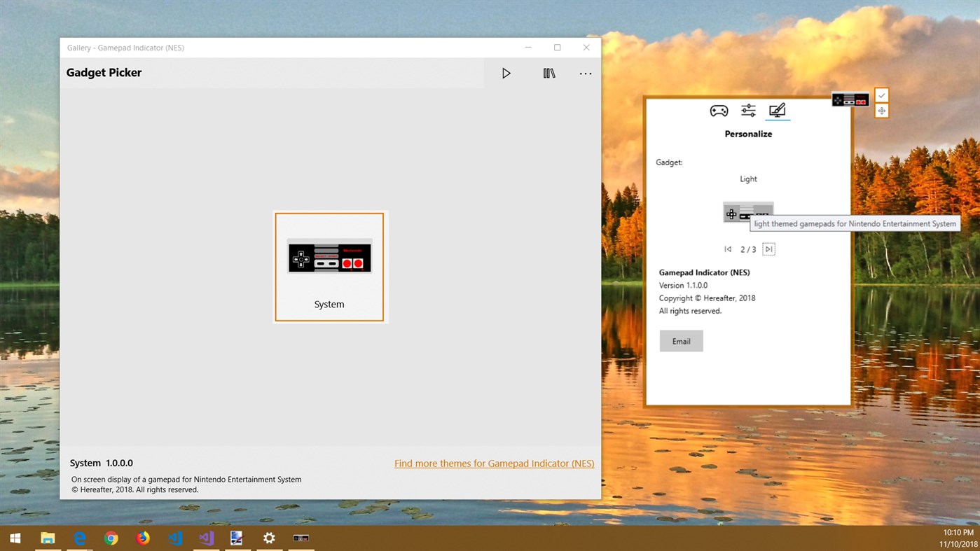Open more options with the ellipsis
980x551 pixels.
[586, 73]
